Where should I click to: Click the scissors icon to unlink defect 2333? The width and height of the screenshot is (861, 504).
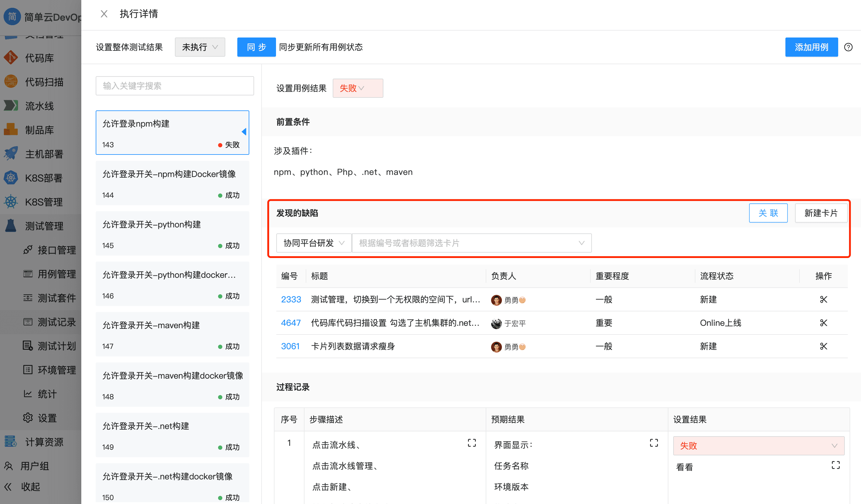823,299
